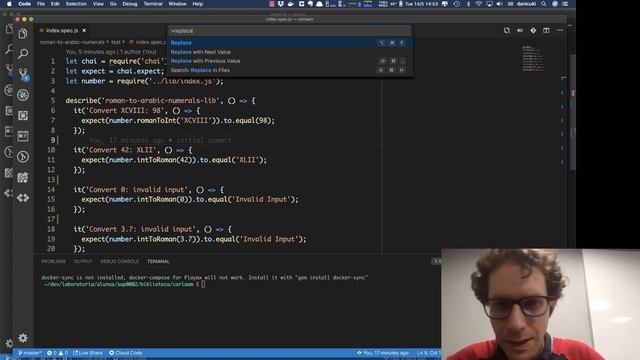Open the Explorer view in activity bar
640x360 pixels.
click(x=23, y=33)
